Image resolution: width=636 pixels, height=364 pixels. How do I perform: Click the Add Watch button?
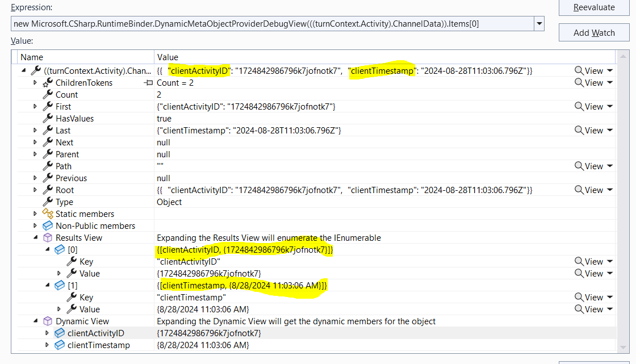click(x=594, y=32)
